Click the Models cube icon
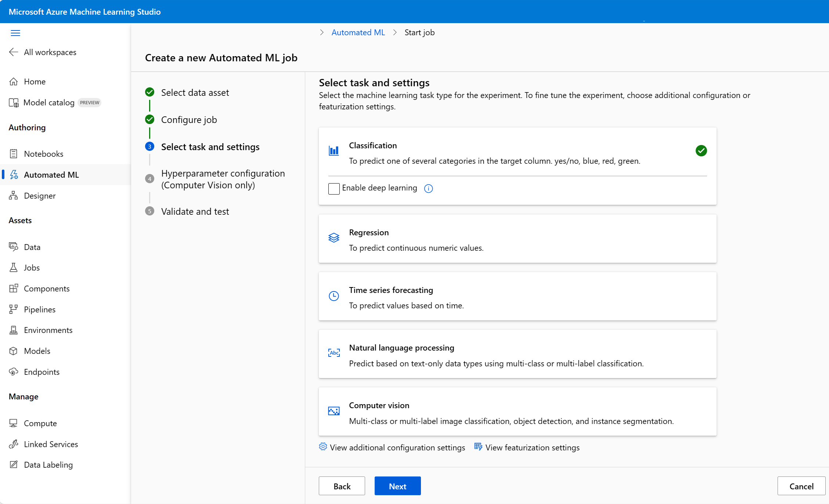This screenshot has width=829, height=504. [14, 351]
